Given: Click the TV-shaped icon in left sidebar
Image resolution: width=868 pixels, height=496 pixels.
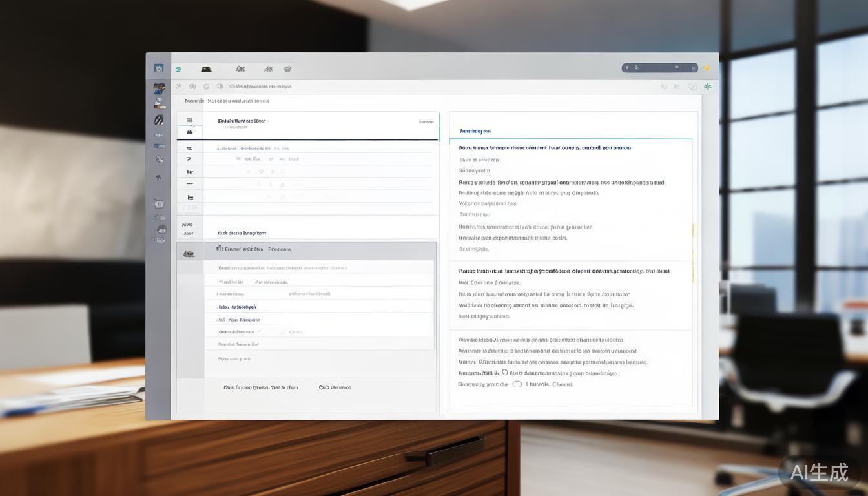Looking at the screenshot, I should [x=159, y=204].
